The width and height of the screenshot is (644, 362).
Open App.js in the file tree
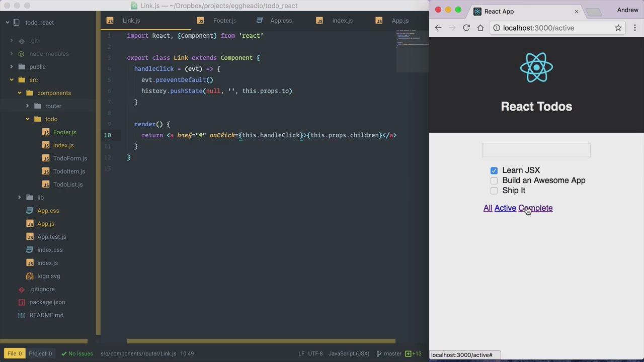[46, 224]
